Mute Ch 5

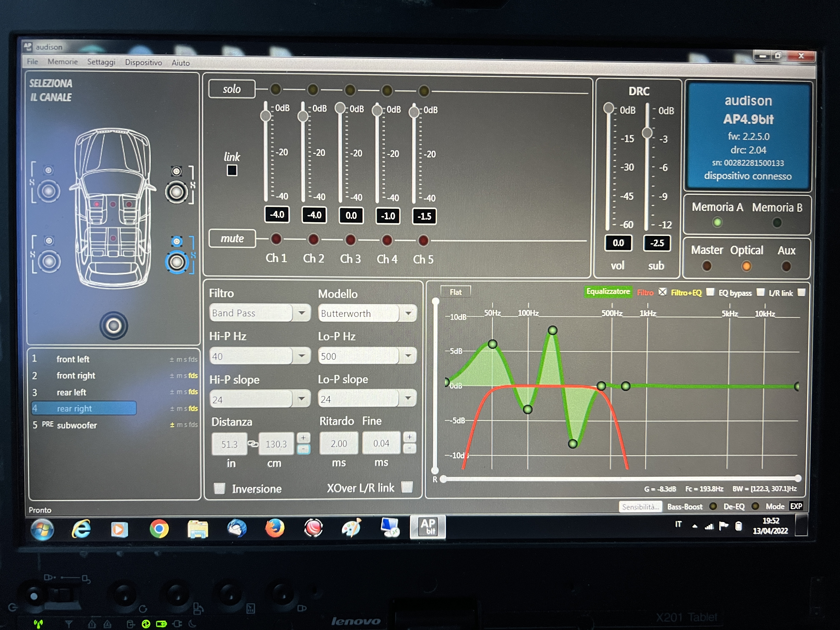423,240
